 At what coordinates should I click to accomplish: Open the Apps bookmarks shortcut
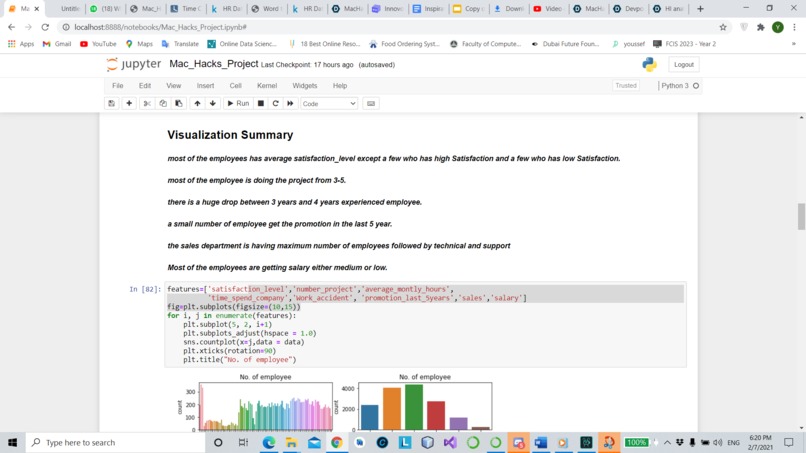(21, 44)
